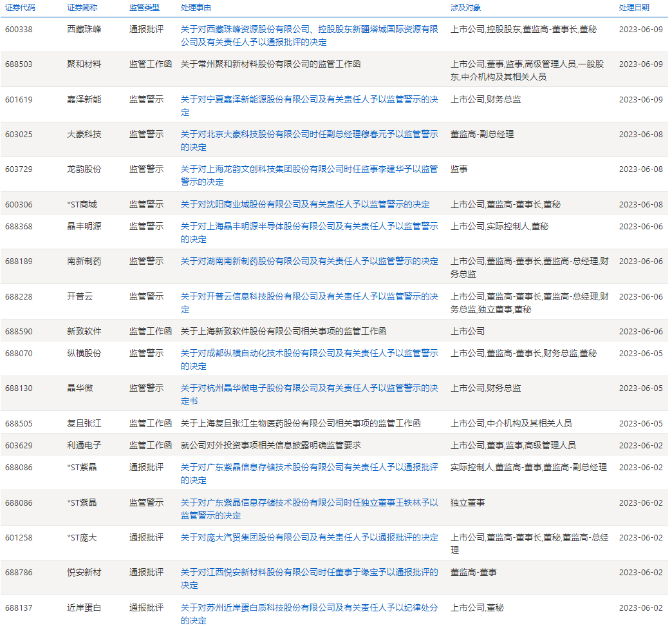Click the 晶丰明源 security name
This screenshot has height=630, width=672.
[84, 227]
